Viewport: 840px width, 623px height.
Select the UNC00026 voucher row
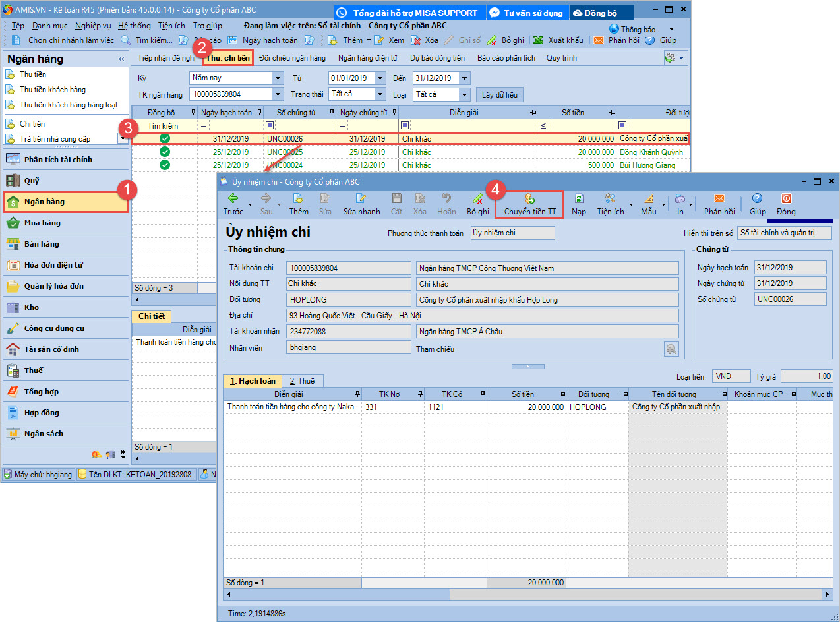point(285,139)
